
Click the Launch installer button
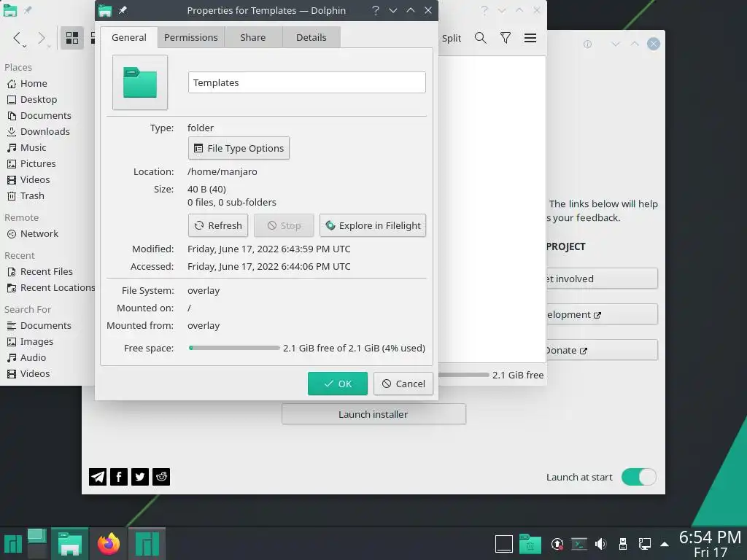(x=373, y=414)
